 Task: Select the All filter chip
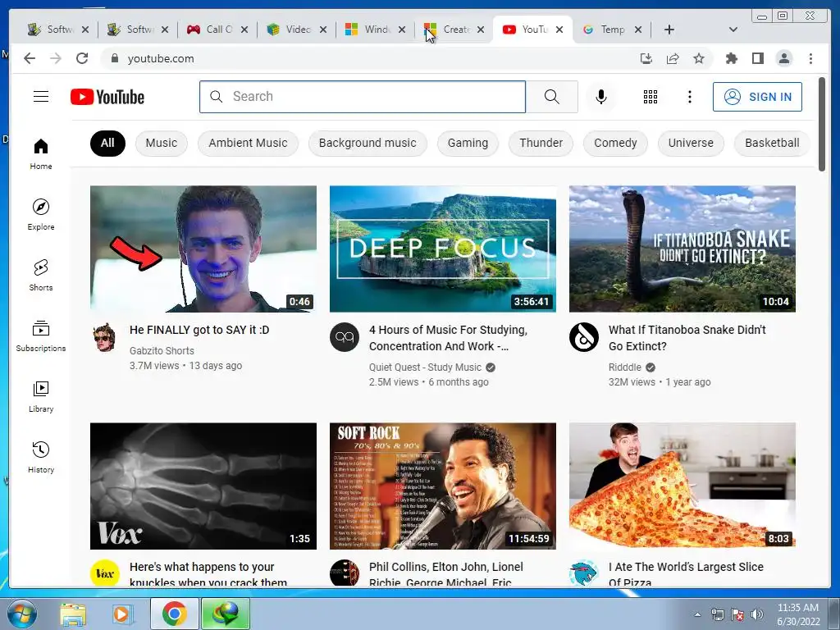(x=107, y=143)
